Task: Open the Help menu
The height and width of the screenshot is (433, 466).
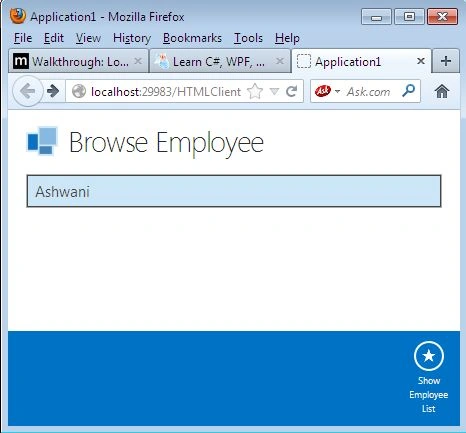Action: [x=287, y=38]
